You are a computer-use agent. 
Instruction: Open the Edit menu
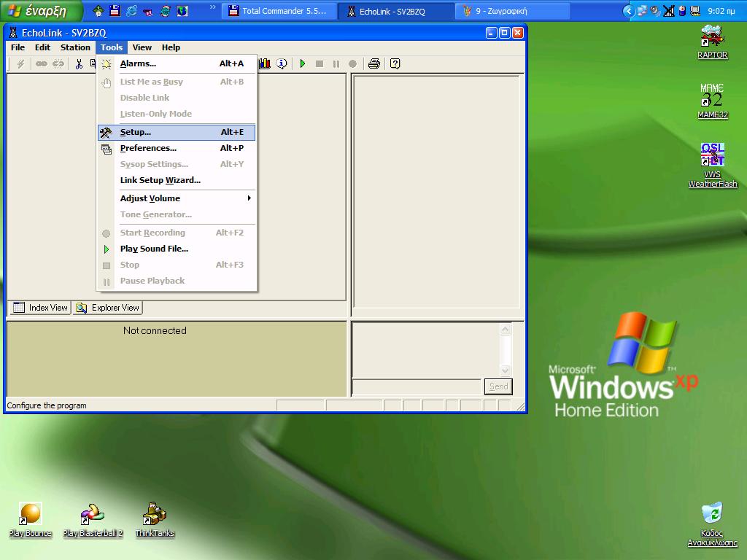(42, 47)
